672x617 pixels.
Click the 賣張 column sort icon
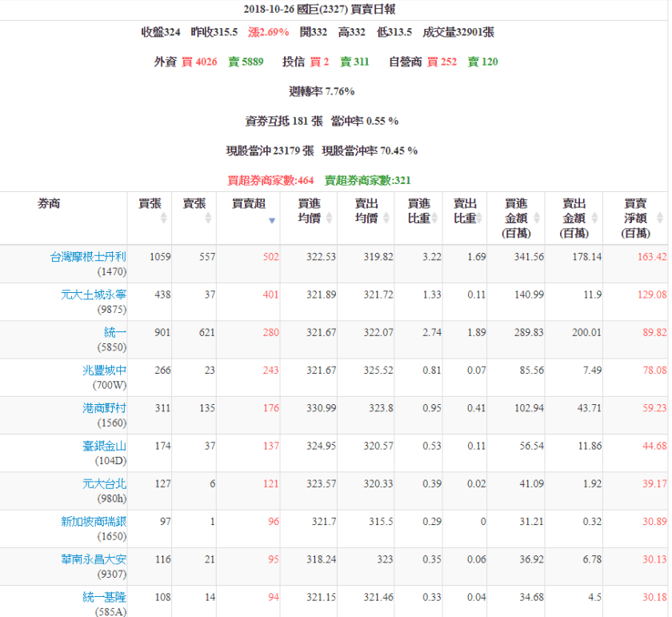(209, 218)
